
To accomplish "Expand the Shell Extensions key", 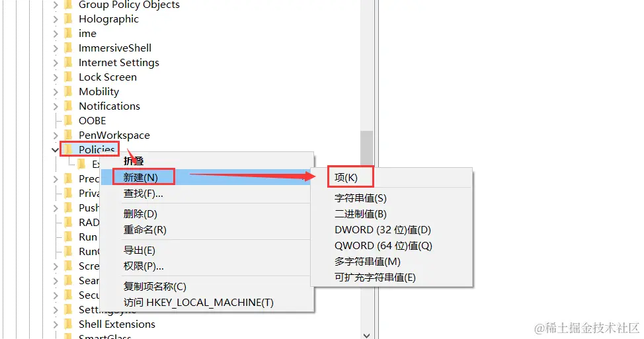I will pos(56,324).
